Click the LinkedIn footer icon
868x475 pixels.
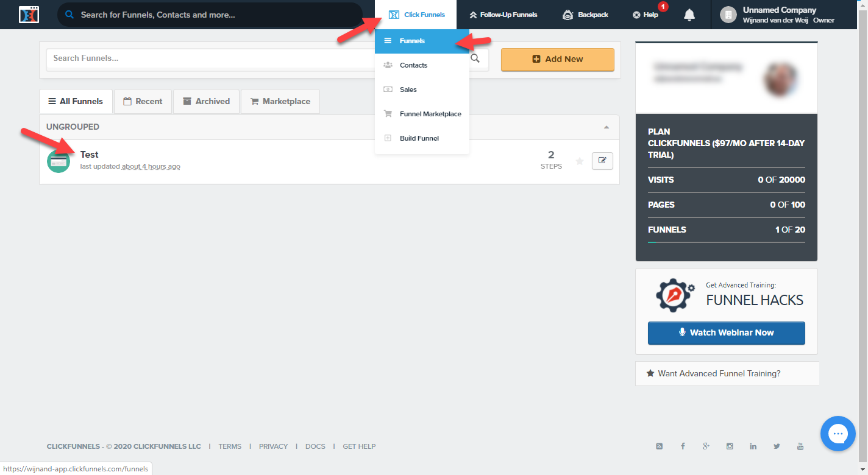(753, 446)
